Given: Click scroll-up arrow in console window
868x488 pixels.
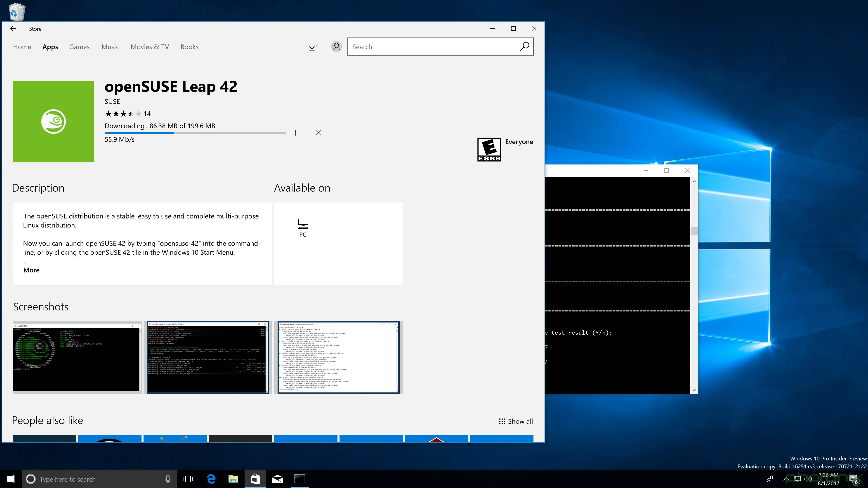Looking at the screenshot, I should tap(694, 181).
